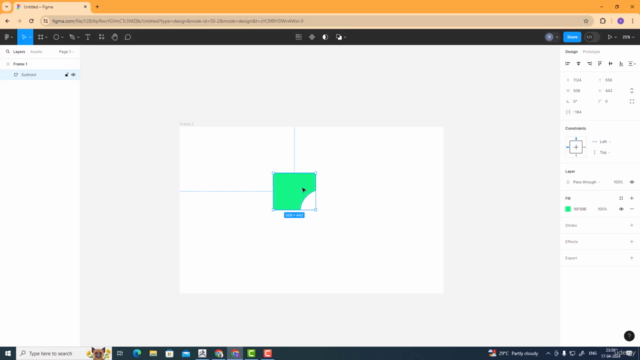Image resolution: width=640 pixels, height=360 pixels.
Task: Open the Boolean operations dropdown arrow
Action: (x=345, y=37)
